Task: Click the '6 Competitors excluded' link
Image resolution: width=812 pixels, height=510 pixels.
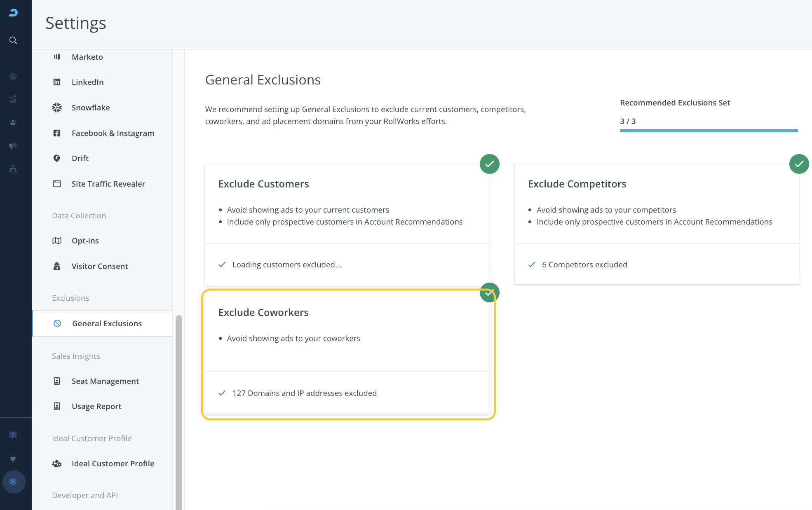Action: click(584, 264)
